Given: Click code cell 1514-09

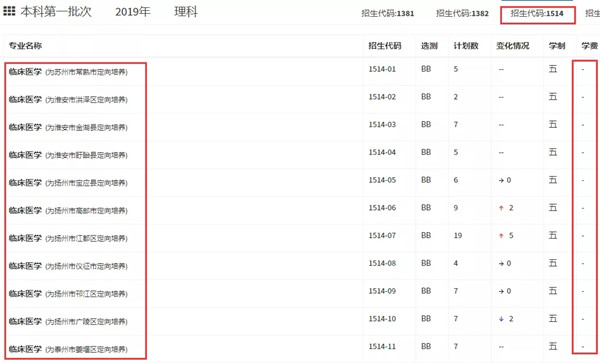Looking at the screenshot, I should [x=382, y=291].
